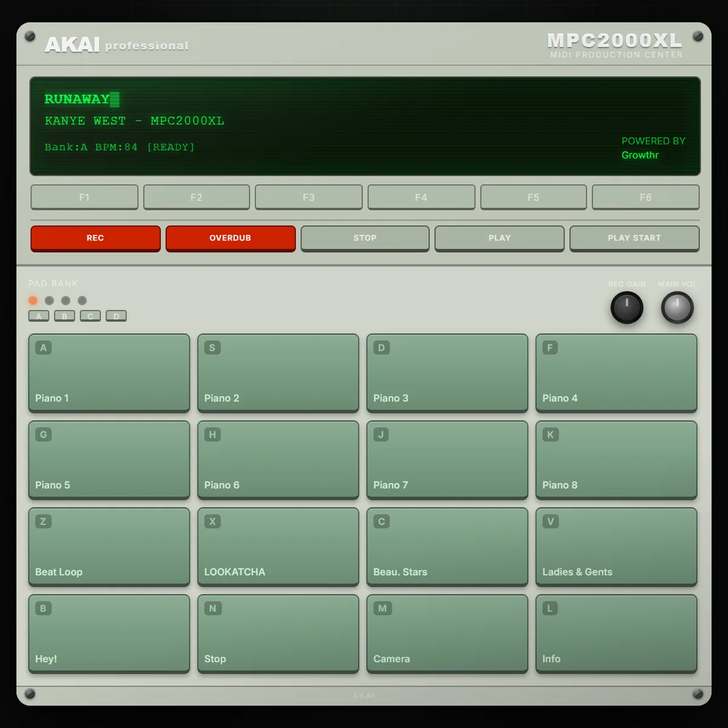Start playback with the PLAY button
This screenshot has height=728, width=728.
click(500, 238)
